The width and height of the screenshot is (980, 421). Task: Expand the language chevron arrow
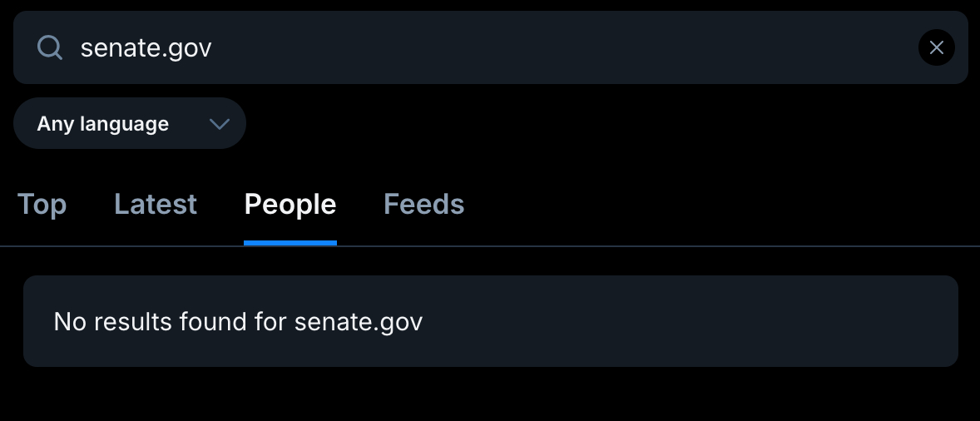click(x=220, y=124)
